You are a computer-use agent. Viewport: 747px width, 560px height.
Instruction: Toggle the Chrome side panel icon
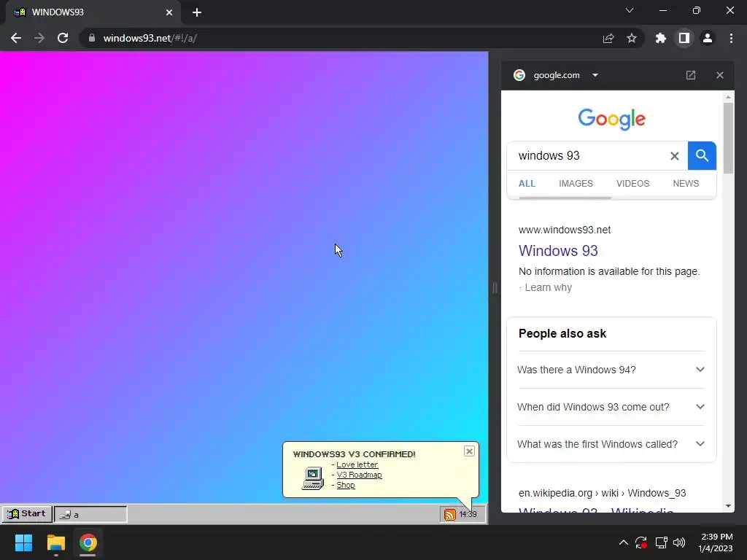[684, 38]
